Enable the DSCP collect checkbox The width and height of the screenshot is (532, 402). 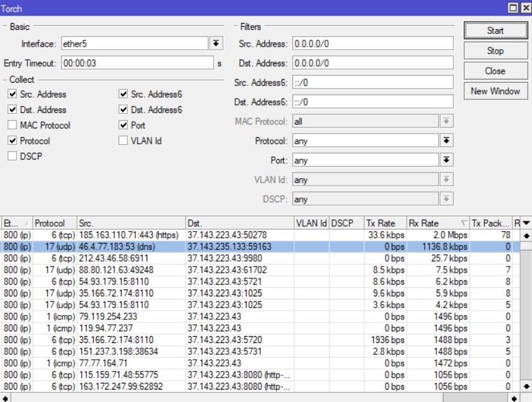click(x=12, y=157)
